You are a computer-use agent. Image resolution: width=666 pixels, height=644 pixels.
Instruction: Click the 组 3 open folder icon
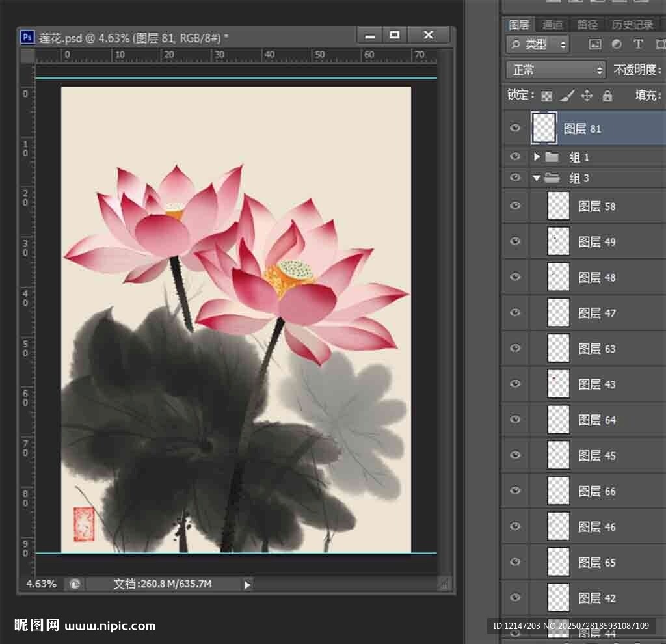[552, 178]
